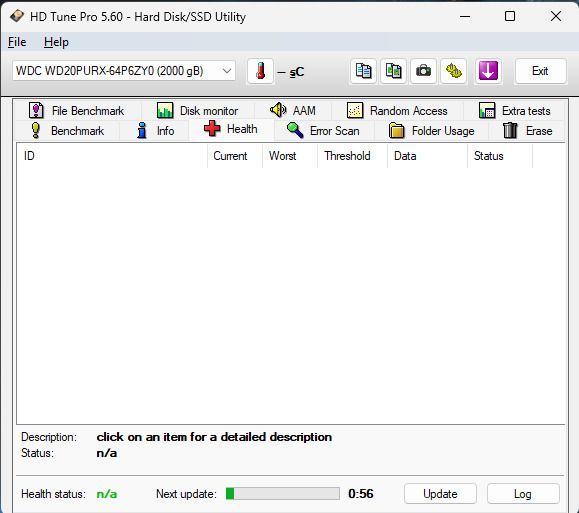Switch to the File Benchmark tab
This screenshot has width=579, height=513.
[x=77, y=110]
